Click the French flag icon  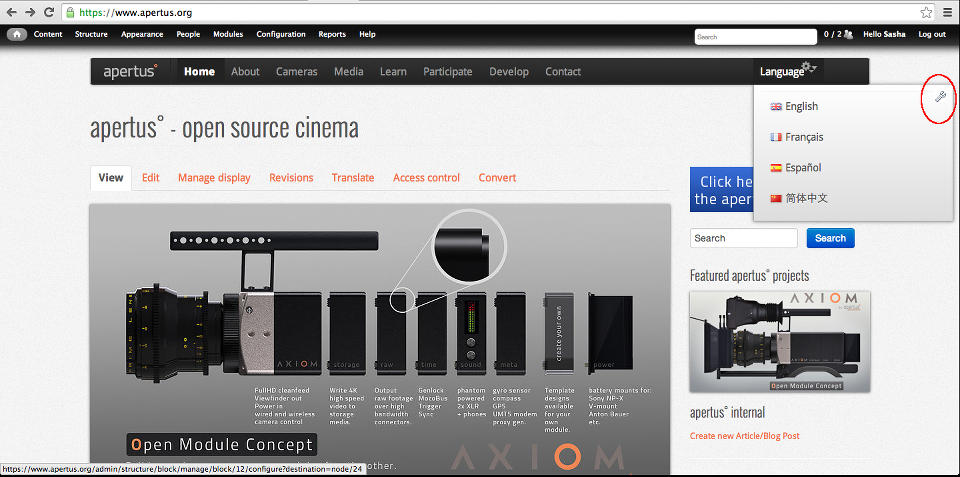[776, 137]
